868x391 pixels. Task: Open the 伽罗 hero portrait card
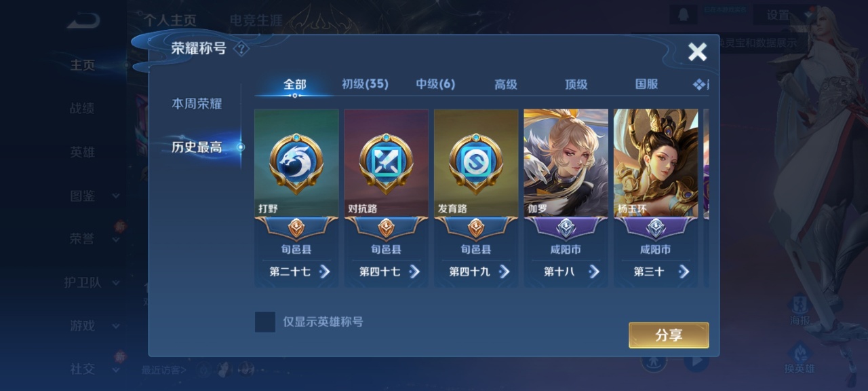pyautogui.click(x=566, y=163)
